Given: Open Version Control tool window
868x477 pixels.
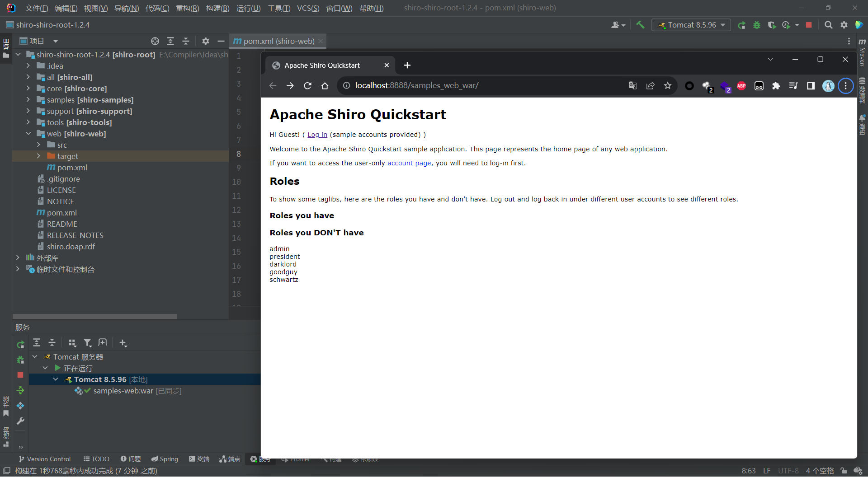Looking at the screenshot, I should click(44, 459).
